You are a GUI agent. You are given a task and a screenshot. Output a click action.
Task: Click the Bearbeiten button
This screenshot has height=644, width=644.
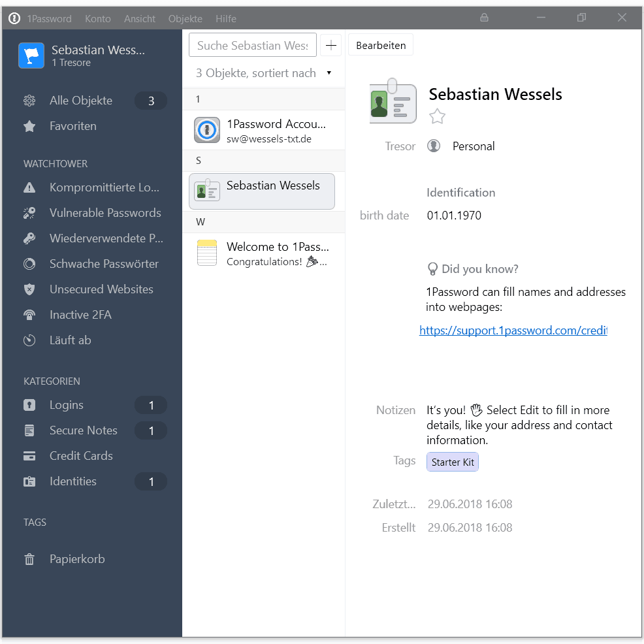381,45
